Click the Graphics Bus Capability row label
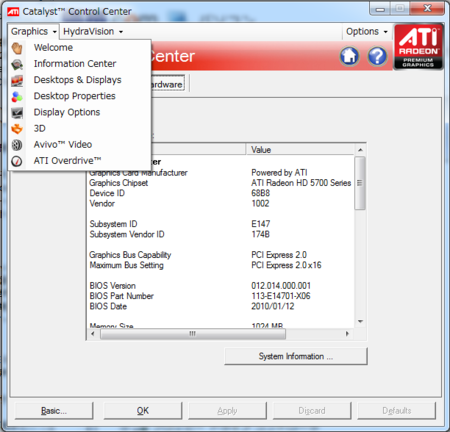450x432 pixels. 130,255
